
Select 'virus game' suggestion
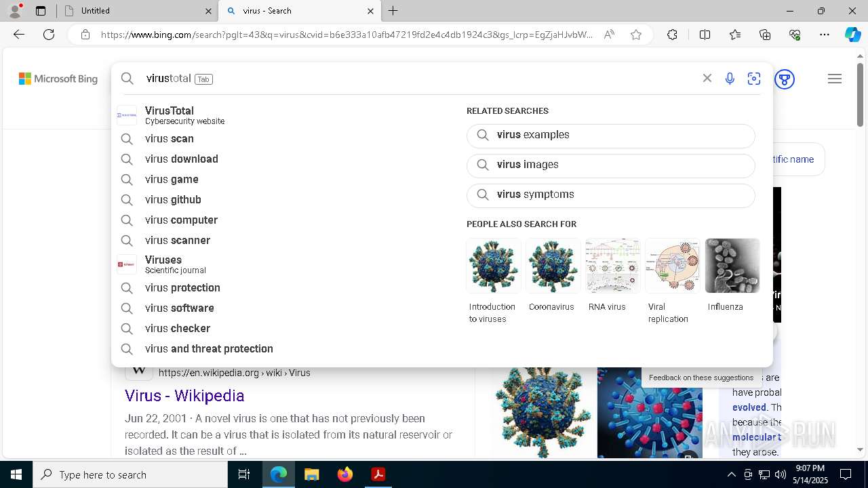pyautogui.click(x=281, y=179)
